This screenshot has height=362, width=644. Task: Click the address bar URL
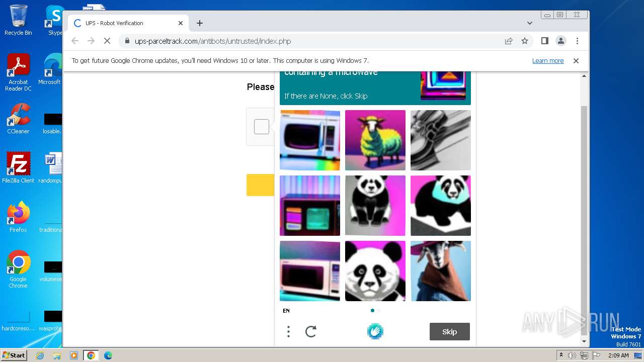(x=213, y=41)
